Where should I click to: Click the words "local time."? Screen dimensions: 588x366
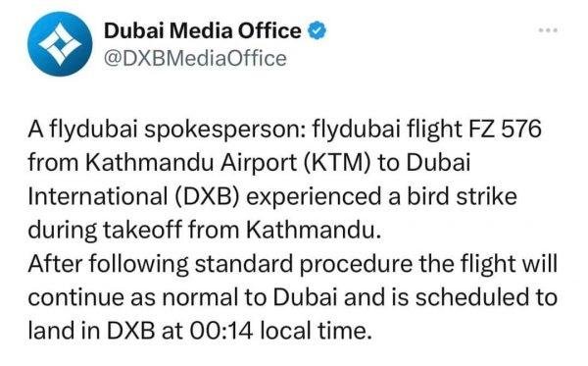coord(316,331)
